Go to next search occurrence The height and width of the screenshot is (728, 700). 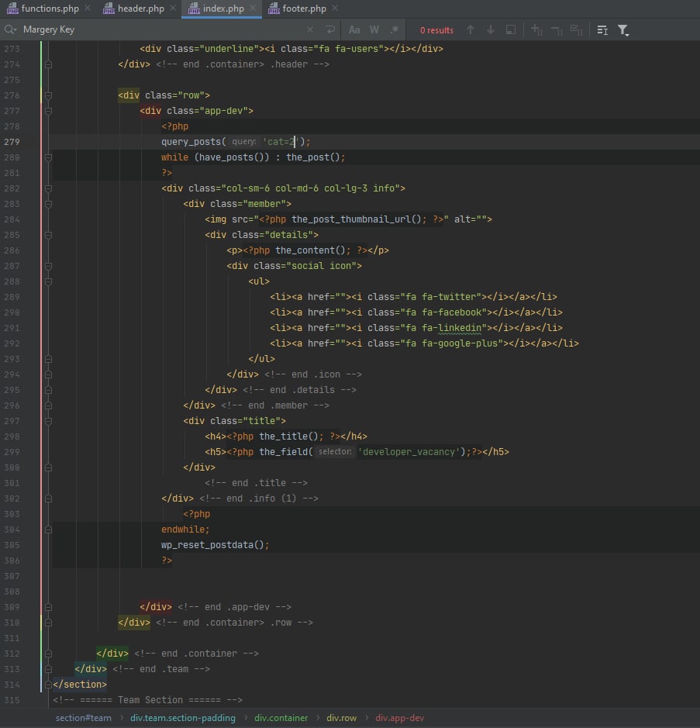[x=490, y=30]
